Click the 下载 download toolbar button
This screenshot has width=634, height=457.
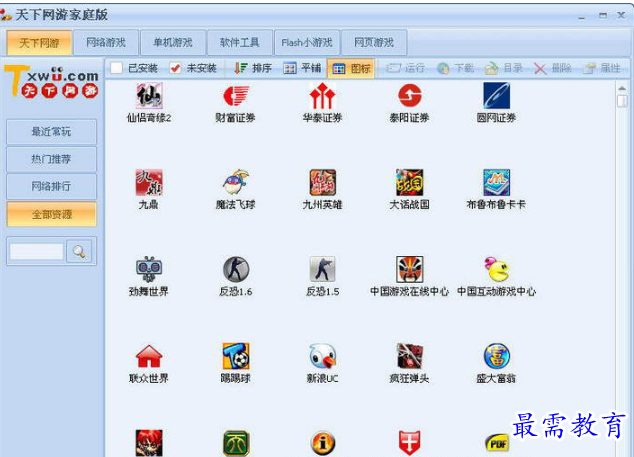pyautogui.click(x=455, y=68)
